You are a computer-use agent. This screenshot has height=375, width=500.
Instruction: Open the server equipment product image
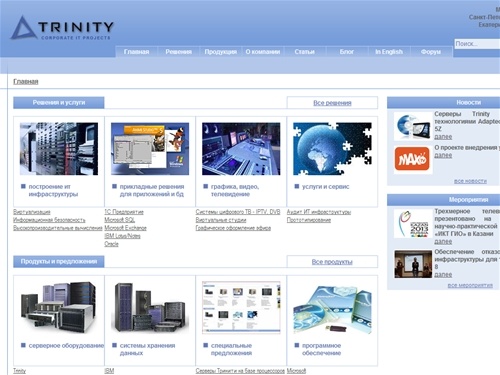(59, 307)
